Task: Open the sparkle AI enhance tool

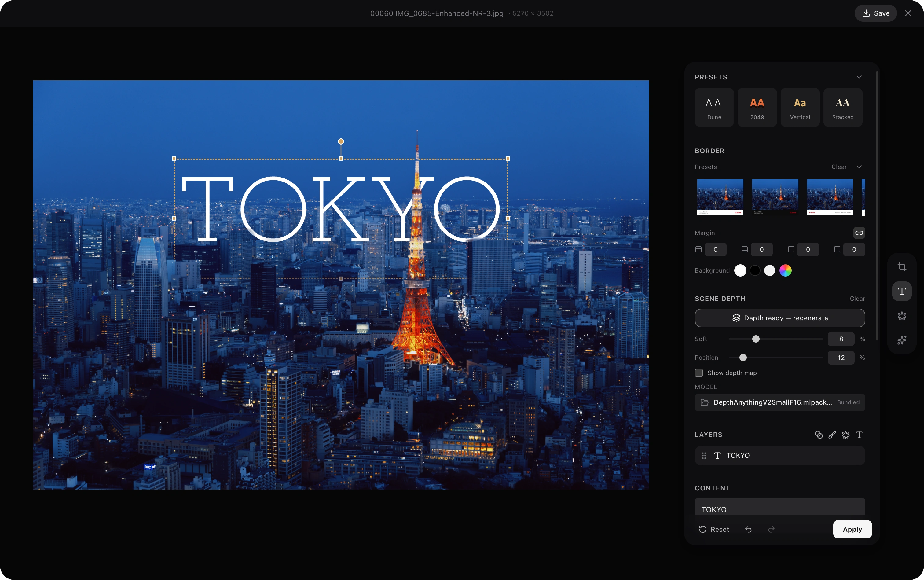Action: tap(902, 340)
